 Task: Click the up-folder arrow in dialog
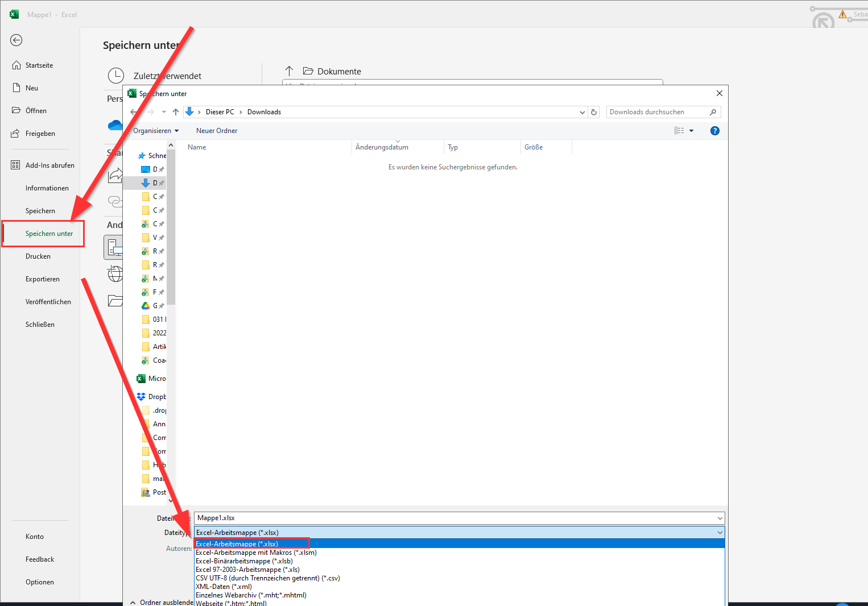[176, 112]
